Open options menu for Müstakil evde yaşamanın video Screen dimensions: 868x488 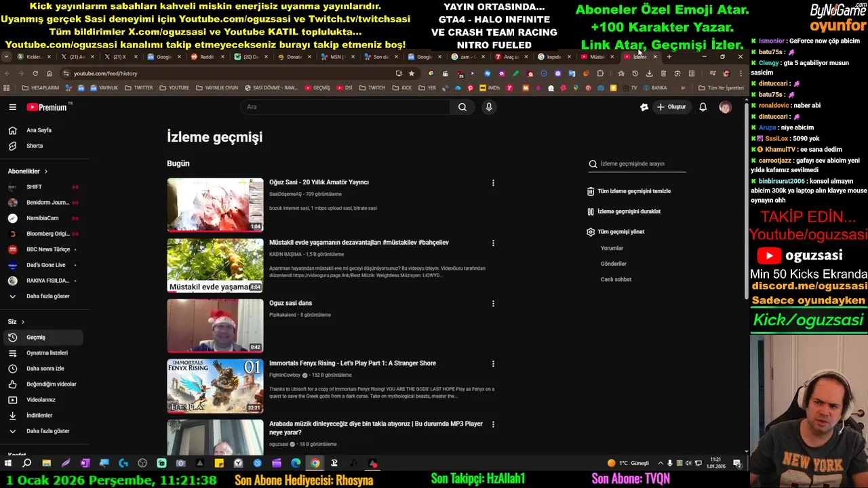[493, 243]
